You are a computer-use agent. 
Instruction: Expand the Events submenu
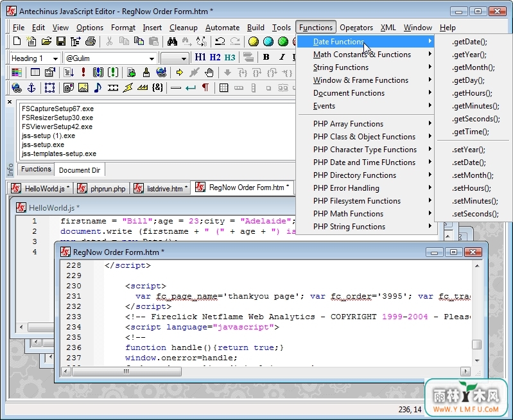(367, 106)
